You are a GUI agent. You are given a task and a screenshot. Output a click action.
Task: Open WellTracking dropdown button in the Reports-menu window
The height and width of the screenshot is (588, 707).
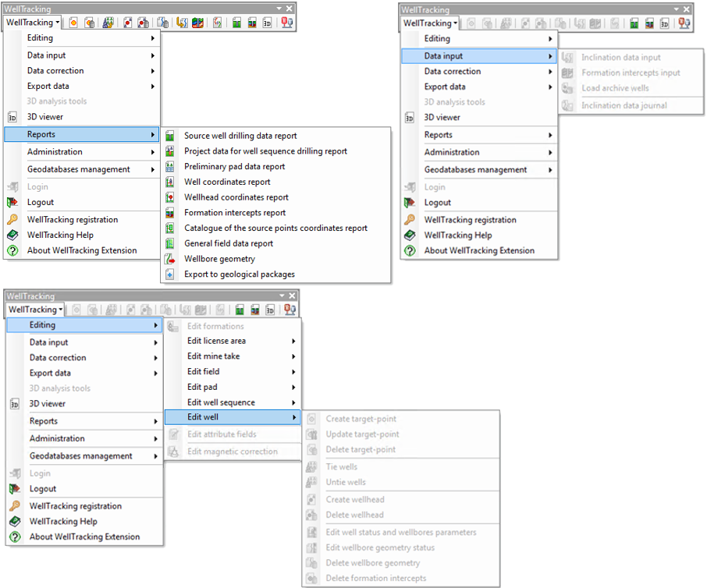(33, 23)
